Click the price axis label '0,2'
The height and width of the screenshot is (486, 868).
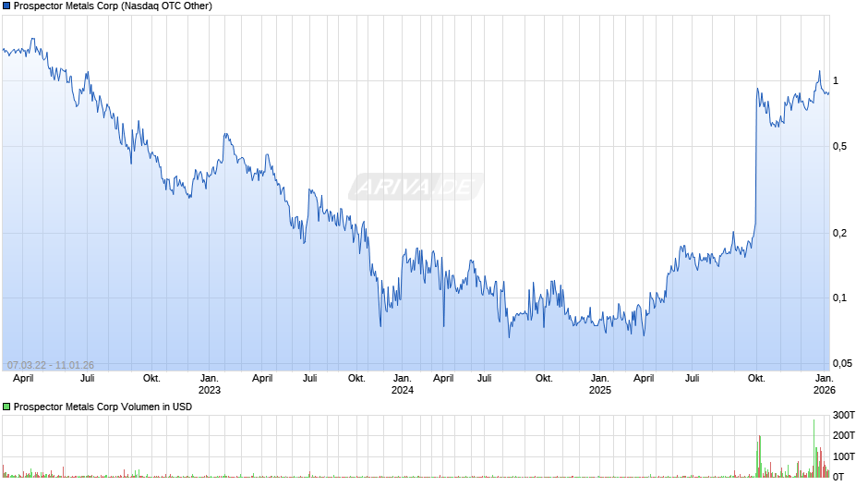click(x=839, y=234)
